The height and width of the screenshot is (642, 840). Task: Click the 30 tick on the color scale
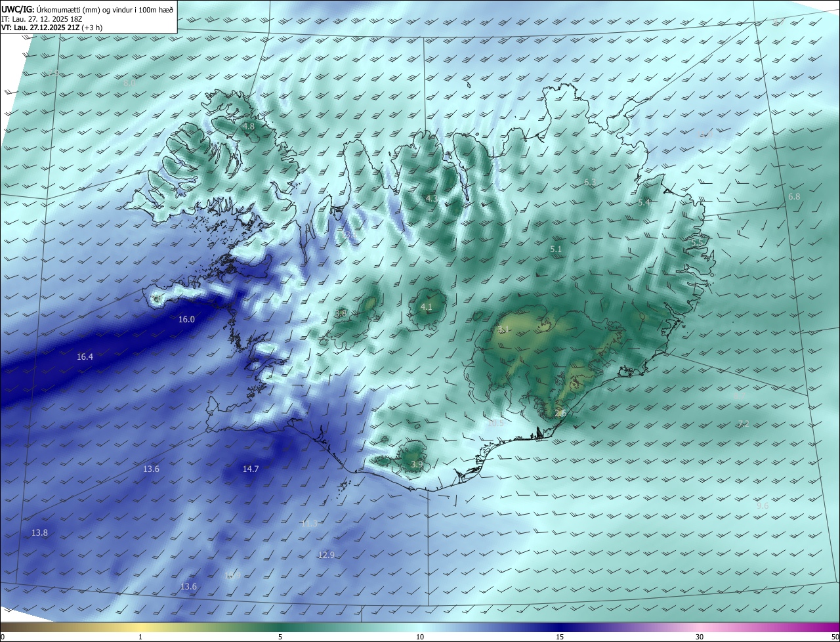pyautogui.click(x=700, y=637)
